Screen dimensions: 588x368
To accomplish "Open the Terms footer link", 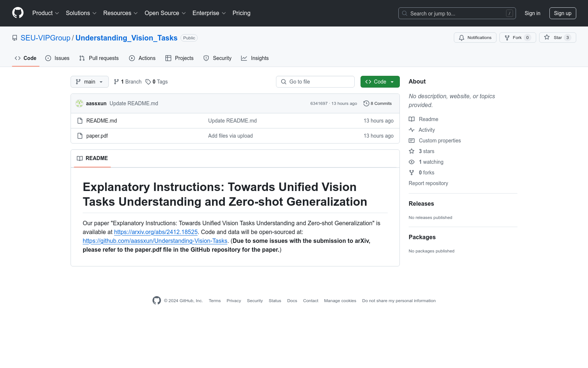I will (x=215, y=301).
